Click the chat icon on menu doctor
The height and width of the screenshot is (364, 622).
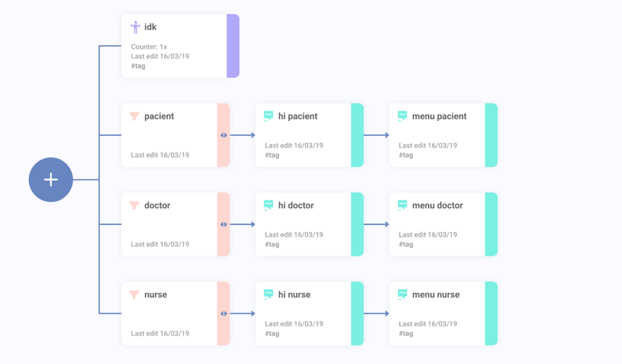pyautogui.click(x=402, y=205)
